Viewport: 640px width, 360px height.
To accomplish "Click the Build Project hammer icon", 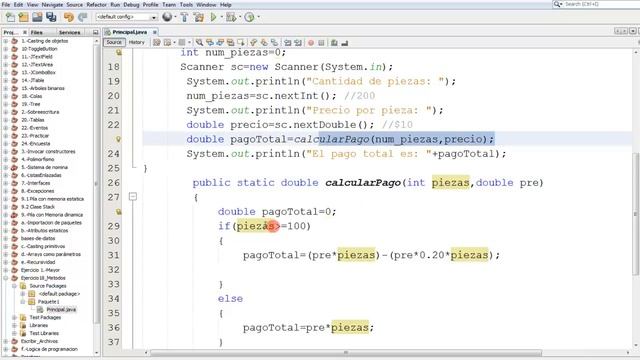I will point(184,17).
